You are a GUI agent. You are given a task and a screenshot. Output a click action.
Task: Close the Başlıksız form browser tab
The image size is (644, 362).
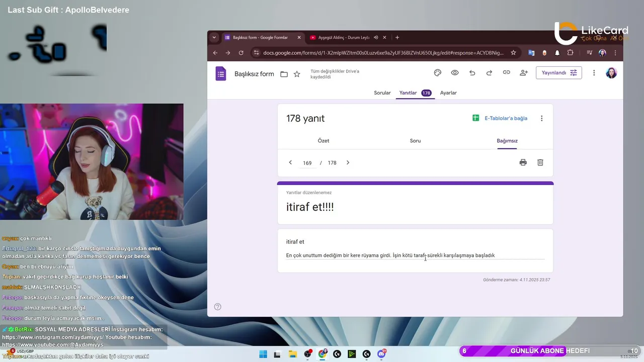pos(299,37)
